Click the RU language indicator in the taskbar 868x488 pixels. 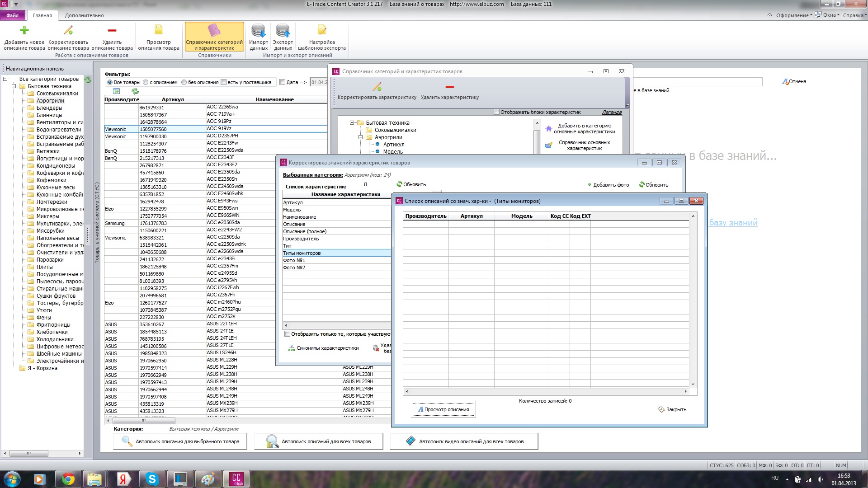pyautogui.click(x=775, y=478)
